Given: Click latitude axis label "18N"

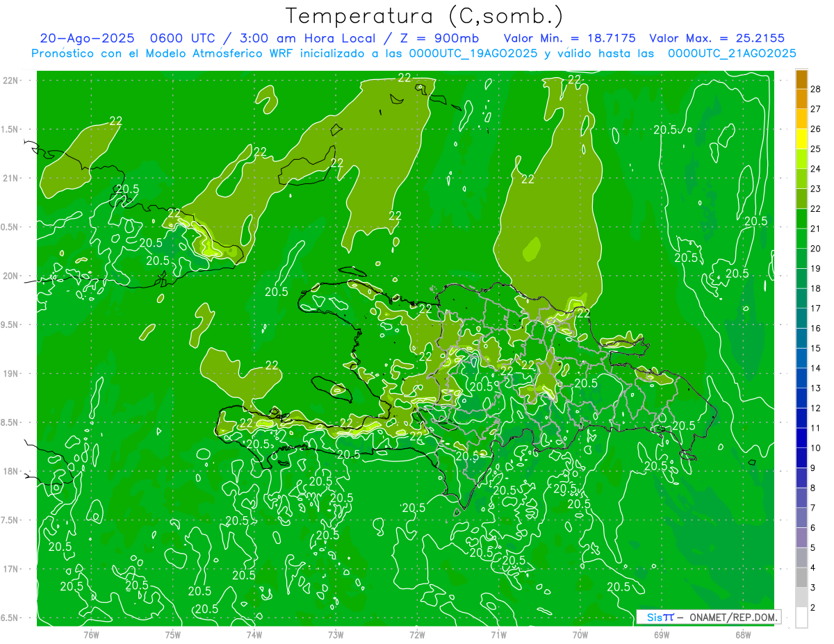Looking at the screenshot, I should coord(10,471).
